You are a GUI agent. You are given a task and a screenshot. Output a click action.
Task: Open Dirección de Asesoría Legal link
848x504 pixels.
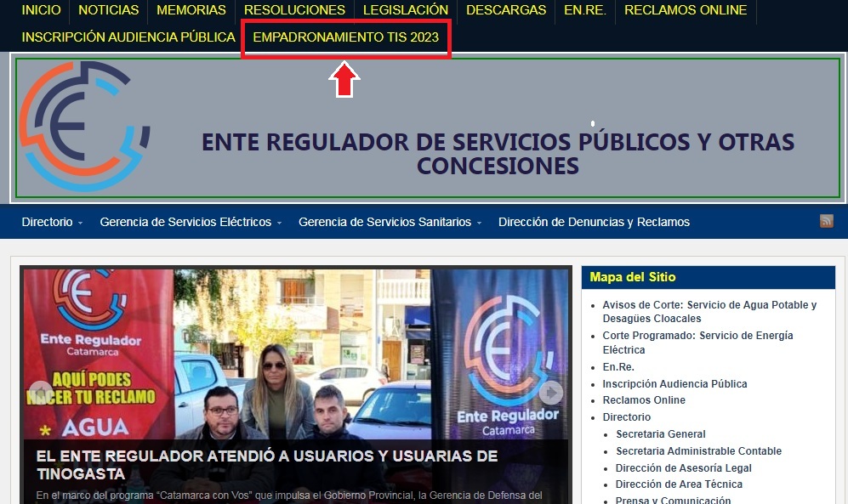click(x=683, y=468)
